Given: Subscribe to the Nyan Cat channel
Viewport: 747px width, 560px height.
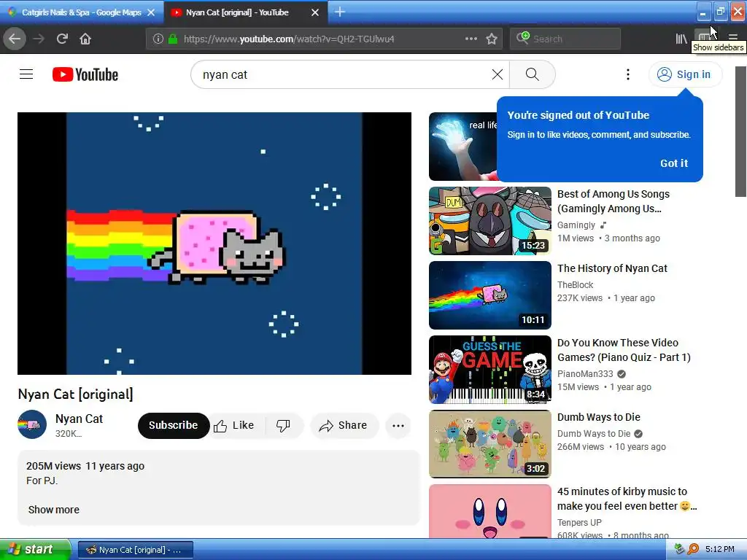Looking at the screenshot, I should (x=173, y=425).
